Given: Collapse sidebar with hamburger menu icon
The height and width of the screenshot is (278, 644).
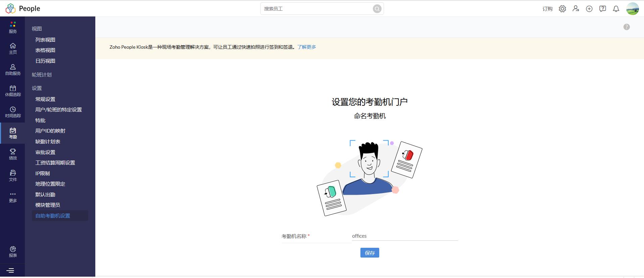Looking at the screenshot, I should click(10, 270).
